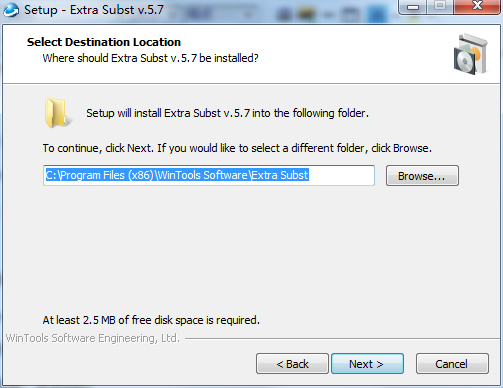503x388 pixels.
Task: Click the 'Select Destination Location' heading
Action: [x=104, y=42]
